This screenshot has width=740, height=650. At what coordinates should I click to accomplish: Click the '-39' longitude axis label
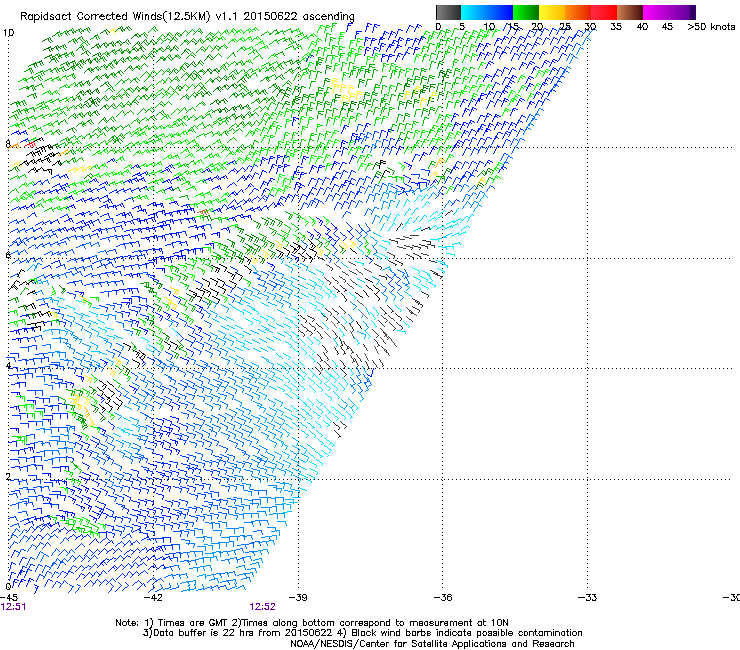[298, 597]
